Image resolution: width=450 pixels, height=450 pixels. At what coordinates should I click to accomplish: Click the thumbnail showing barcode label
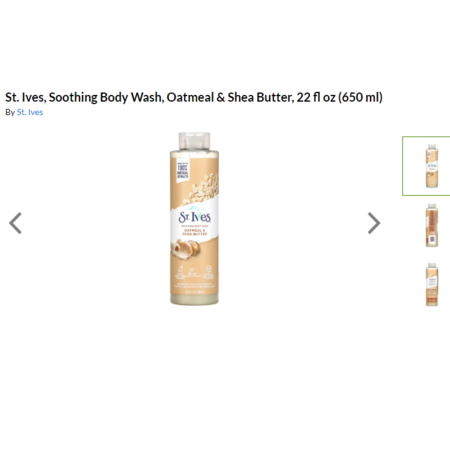432,225
